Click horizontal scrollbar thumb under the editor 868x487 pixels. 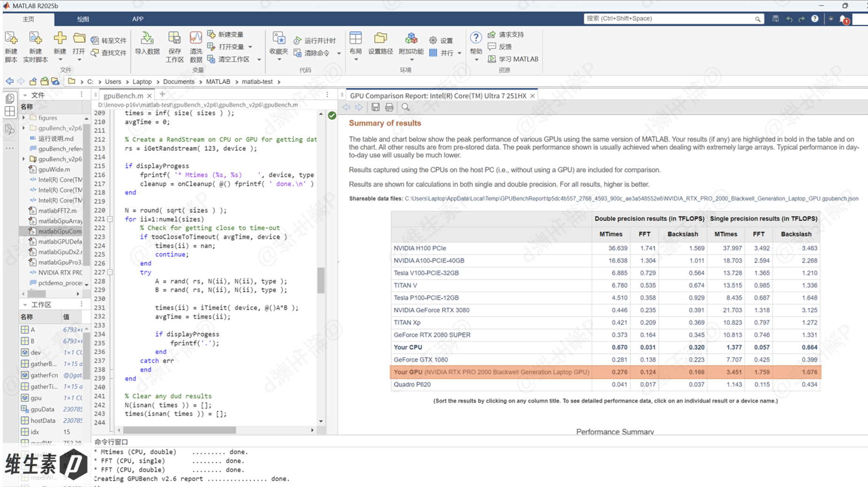(180, 430)
